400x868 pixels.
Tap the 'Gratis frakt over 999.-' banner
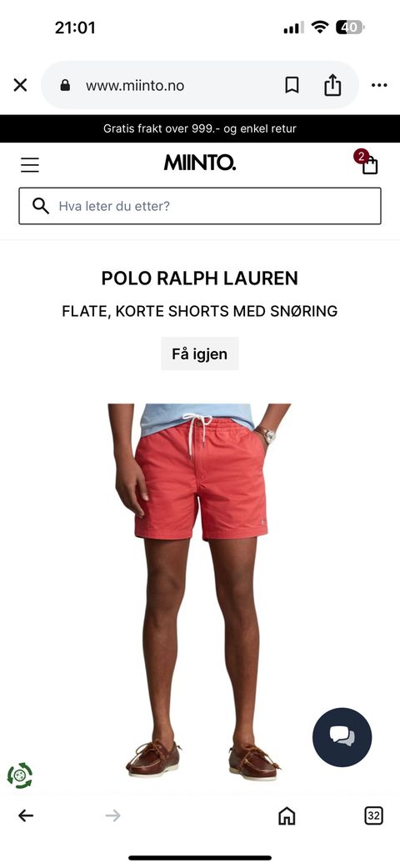(200, 129)
